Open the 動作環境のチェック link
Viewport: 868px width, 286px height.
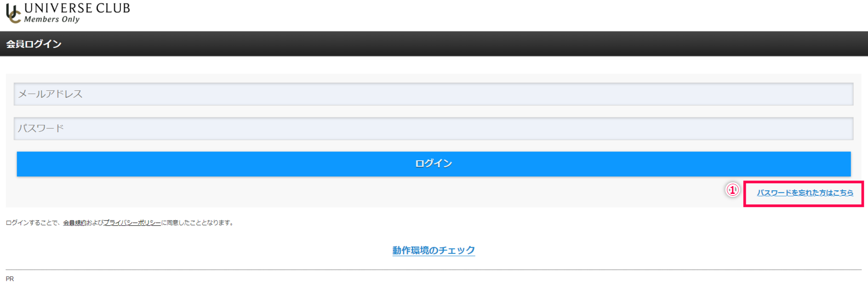[434, 251]
